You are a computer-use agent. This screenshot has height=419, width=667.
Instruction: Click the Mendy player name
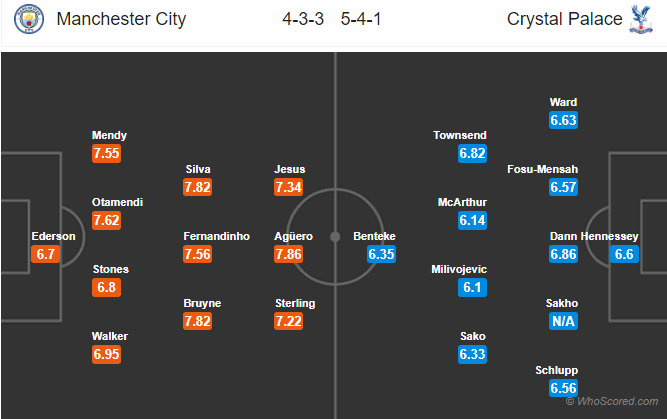coord(109,136)
